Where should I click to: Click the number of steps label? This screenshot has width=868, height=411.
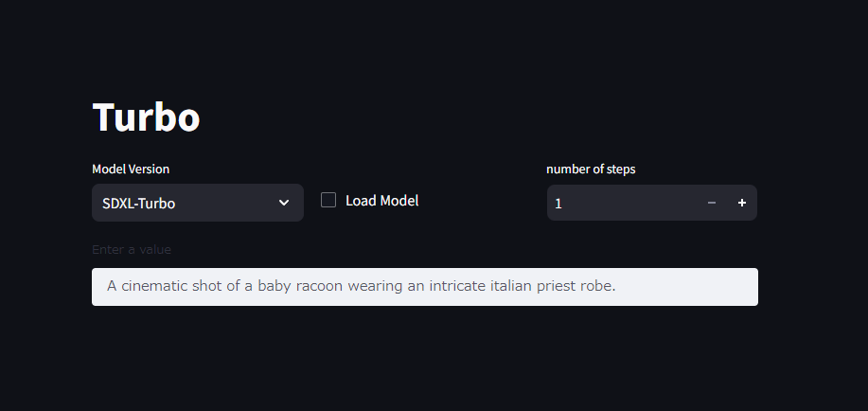click(591, 169)
